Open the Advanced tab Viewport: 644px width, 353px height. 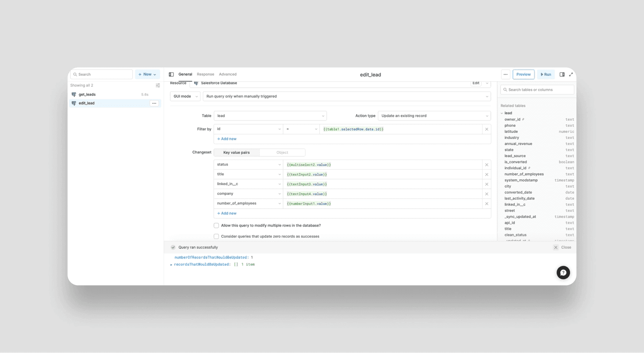click(228, 74)
